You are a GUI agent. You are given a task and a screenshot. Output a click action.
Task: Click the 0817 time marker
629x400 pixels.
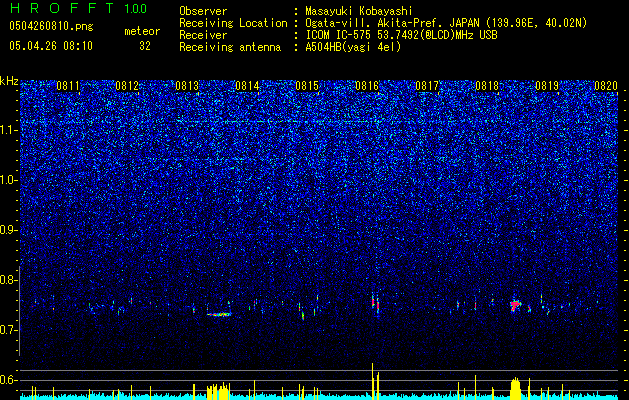[427, 86]
